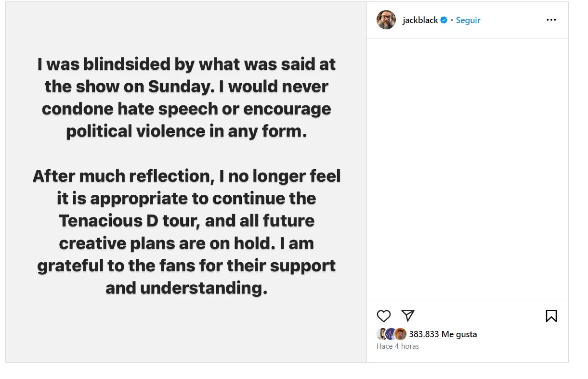Like the post with heart icon
Viewport: 588px width, 379px height.
click(x=384, y=316)
